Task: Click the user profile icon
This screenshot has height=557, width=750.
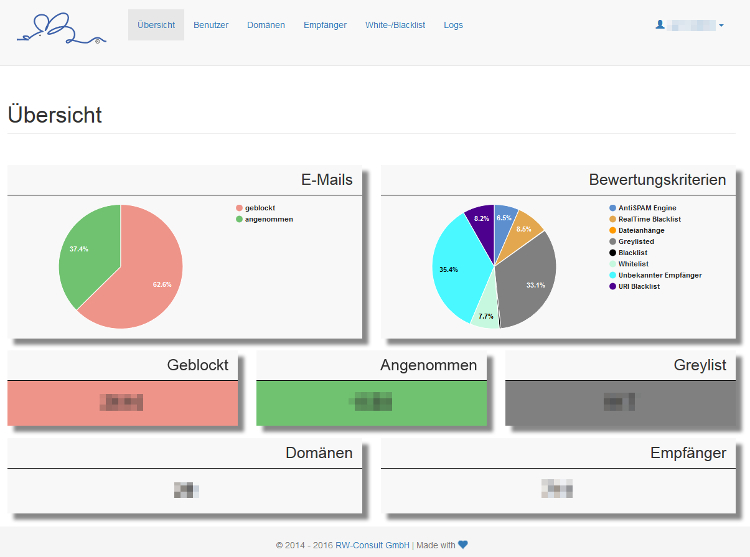Action: click(x=660, y=25)
